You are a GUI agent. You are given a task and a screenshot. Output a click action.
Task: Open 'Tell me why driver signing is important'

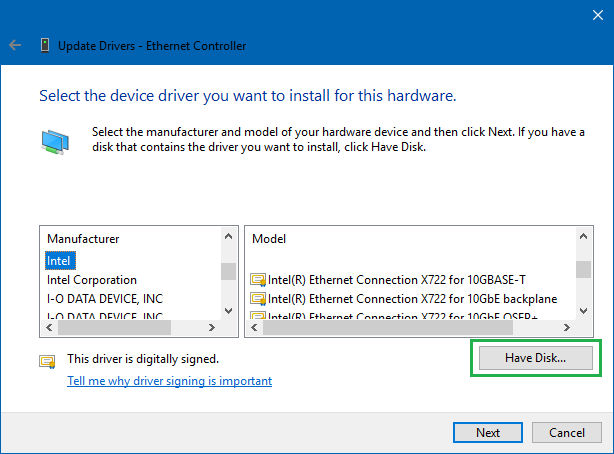169,381
